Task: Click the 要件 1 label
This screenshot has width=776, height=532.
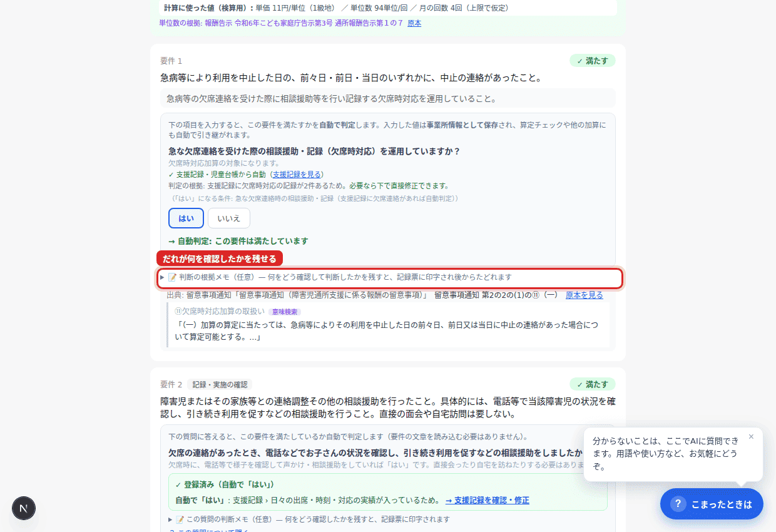Action: (x=171, y=61)
